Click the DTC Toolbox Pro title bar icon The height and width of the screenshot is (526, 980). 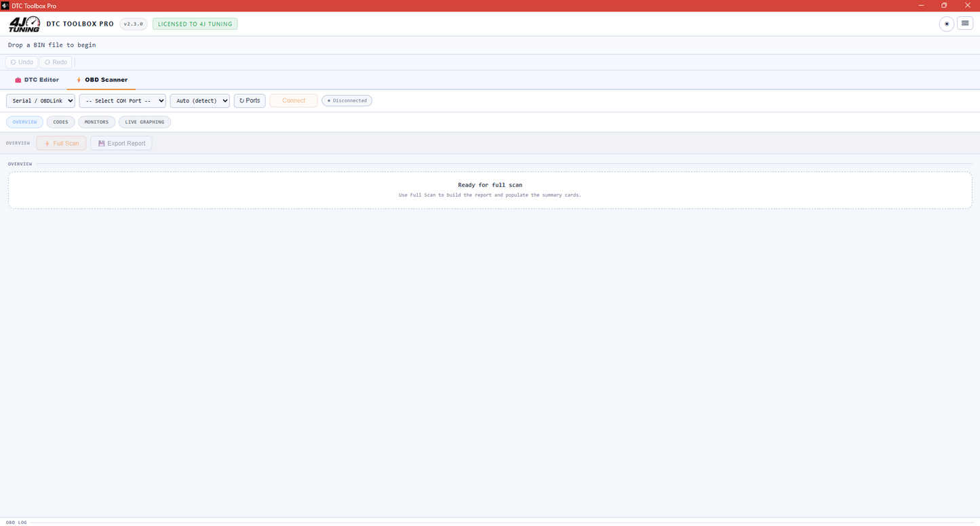5,5
